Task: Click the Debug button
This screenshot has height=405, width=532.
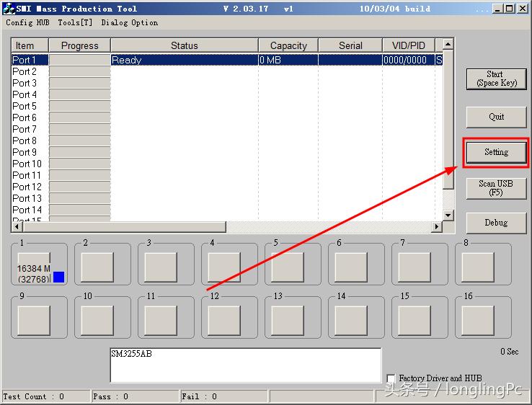Action: click(x=497, y=223)
